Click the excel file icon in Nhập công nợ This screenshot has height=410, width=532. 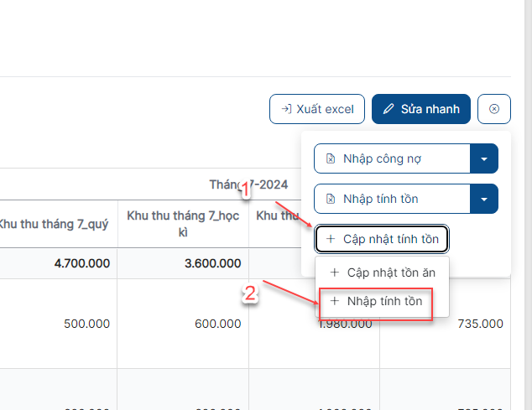coord(331,158)
